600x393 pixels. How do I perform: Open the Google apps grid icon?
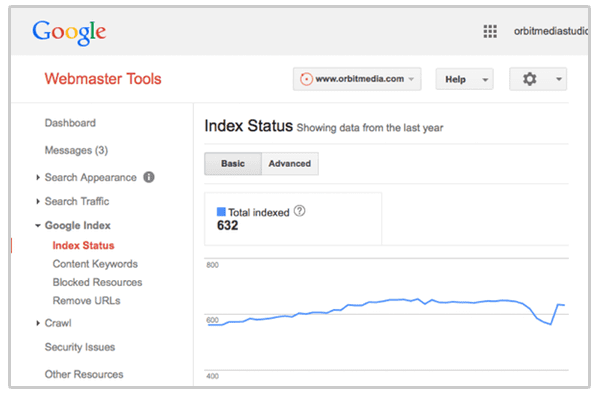[x=490, y=31]
